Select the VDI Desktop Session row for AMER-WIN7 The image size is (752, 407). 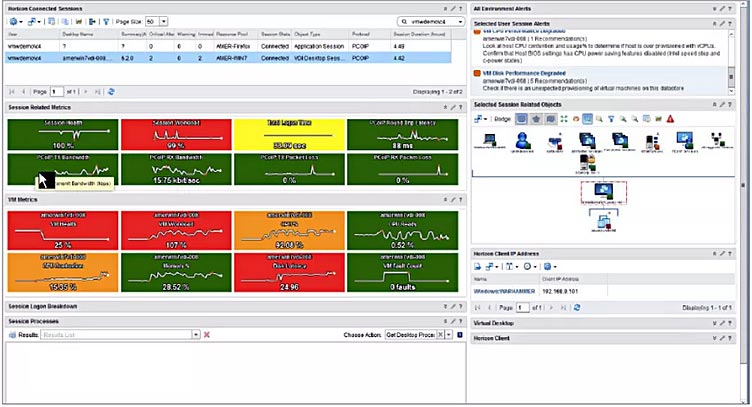coord(228,58)
